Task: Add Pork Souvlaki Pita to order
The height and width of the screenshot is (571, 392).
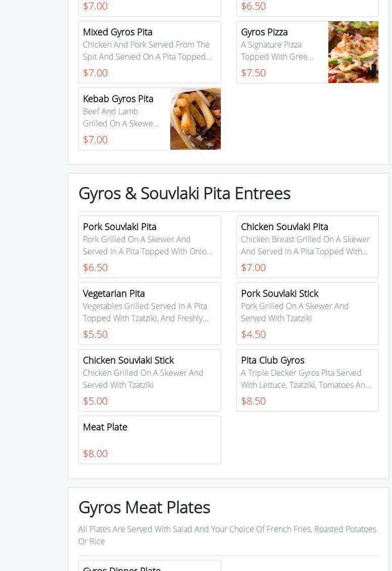Action: (150, 247)
